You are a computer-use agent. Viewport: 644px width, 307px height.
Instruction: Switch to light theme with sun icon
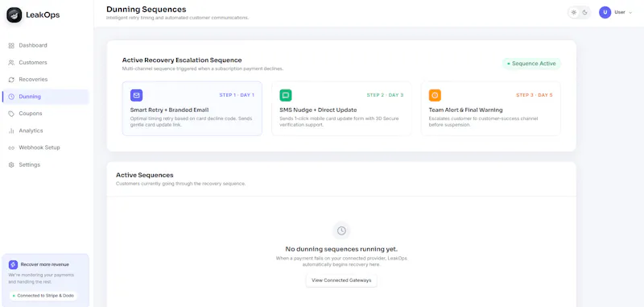tap(574, 12)
